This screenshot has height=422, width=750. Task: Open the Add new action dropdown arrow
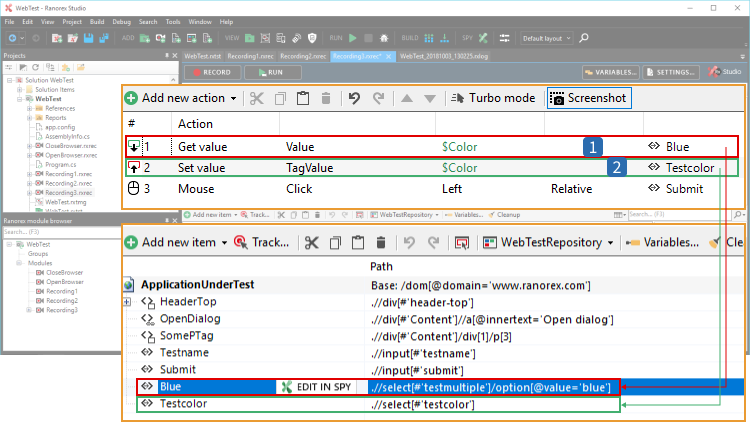click(x=233, y=98)
